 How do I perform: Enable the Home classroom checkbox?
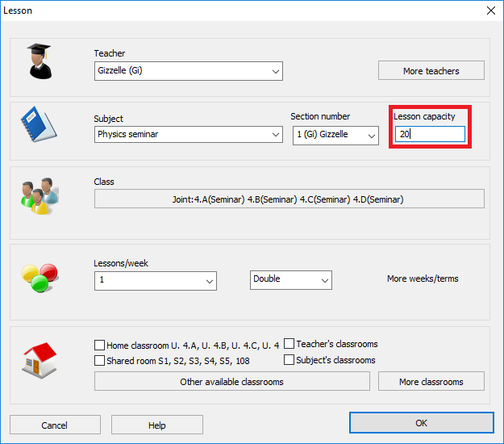(100, 345)
